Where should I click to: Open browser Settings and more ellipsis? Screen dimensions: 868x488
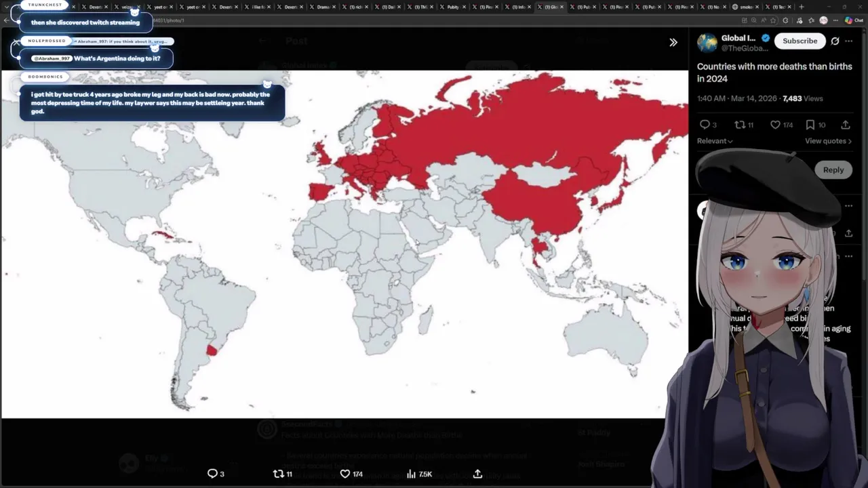pos(835,20)
